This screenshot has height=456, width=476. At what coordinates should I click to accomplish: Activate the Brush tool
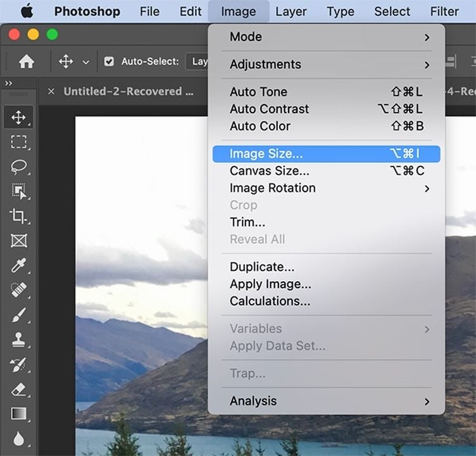18,315
